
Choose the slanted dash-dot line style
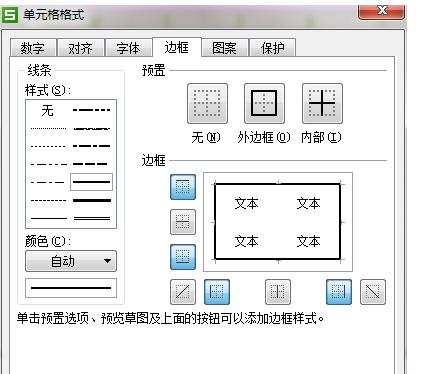[92, 128]
